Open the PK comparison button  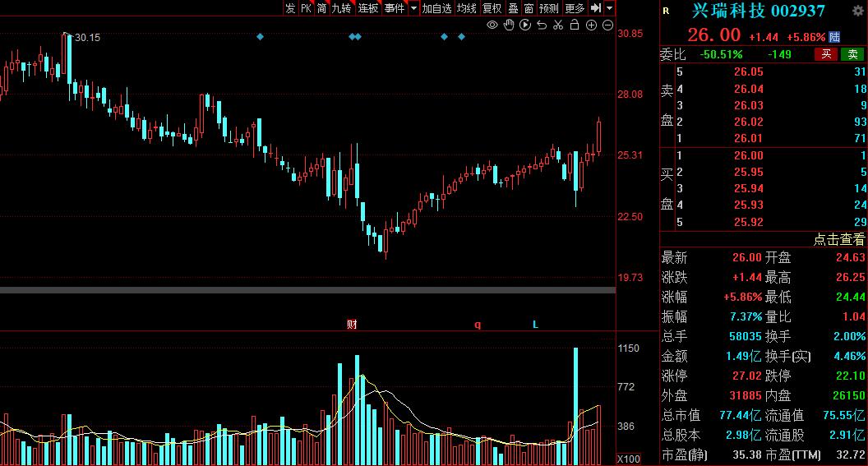pyautogui.click(x=306, y=7)
